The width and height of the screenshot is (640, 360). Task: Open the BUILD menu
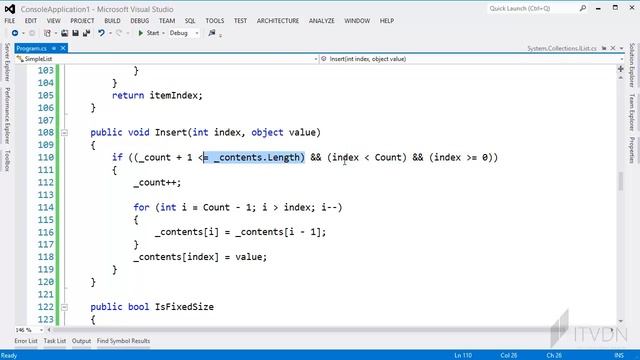(112, 20)
